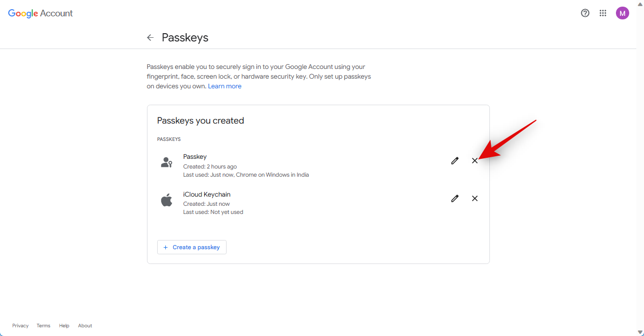The height and width of the screenshot is (336, 644).
Task: Open the Privacy footer link
Action: click(x=20, y=326)
